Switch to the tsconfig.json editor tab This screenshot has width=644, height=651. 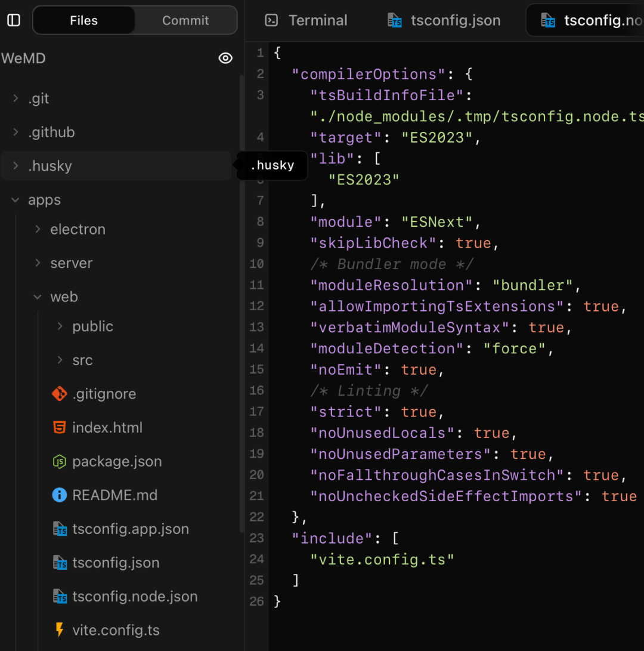455,20
